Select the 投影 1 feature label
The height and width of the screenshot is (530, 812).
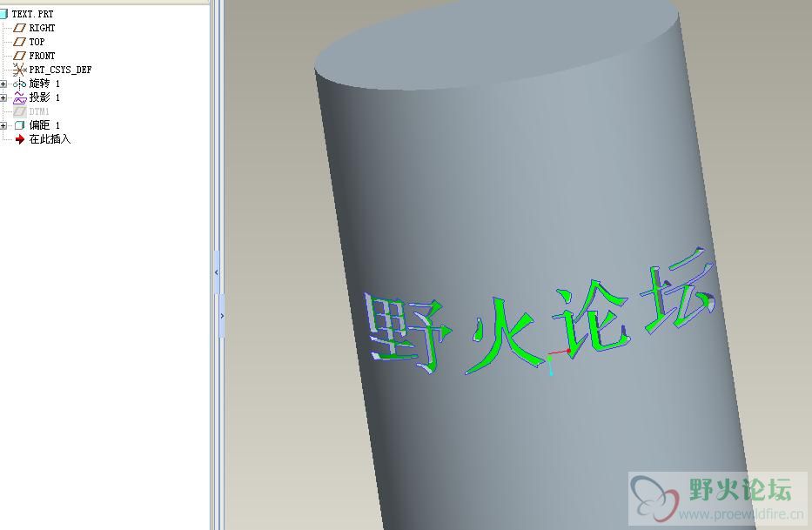44,97
